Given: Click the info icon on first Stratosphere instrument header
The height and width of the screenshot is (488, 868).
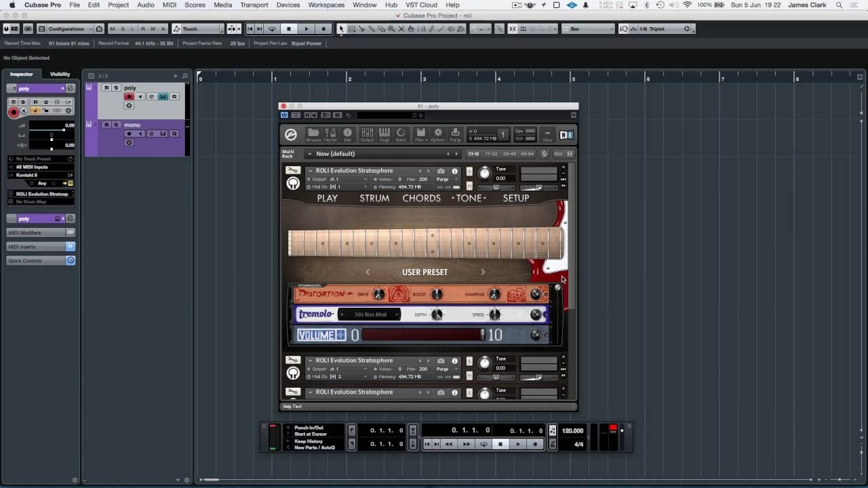Looking at the screenshot, I should click(x=455, y=171).
